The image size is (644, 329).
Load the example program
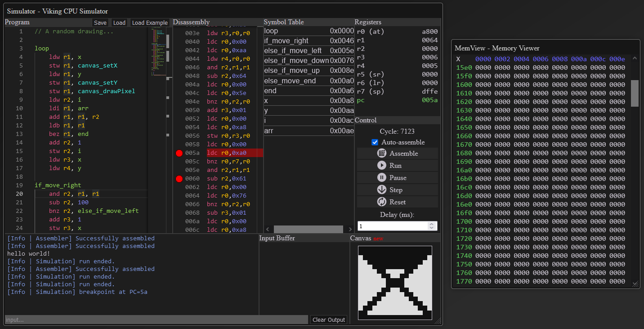(150, 23)
